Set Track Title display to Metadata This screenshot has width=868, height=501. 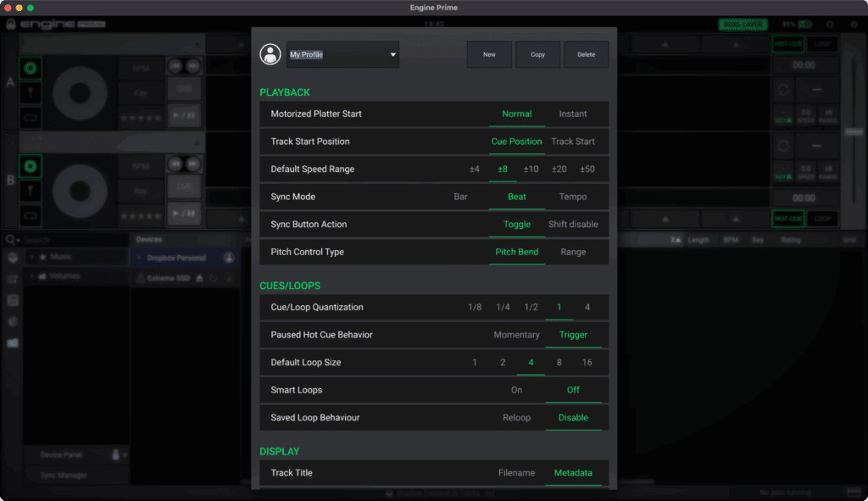click(573, 473)
